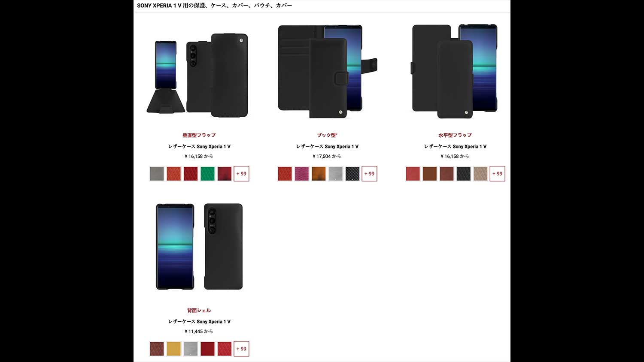This screenshot has width=644, height=362.
Task: Click the 水平型フラップ product title link
Action: click(455, 135)
